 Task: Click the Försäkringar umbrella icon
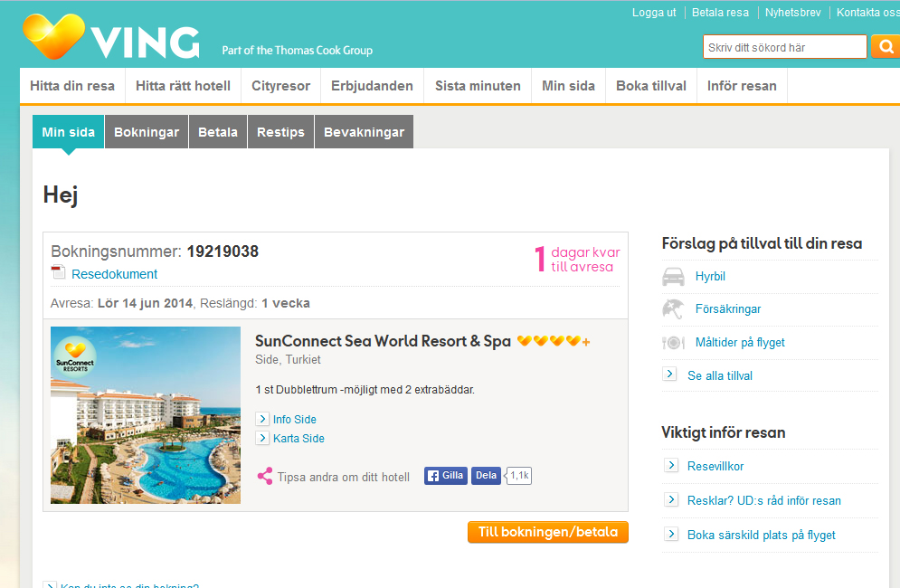[673, 309]
